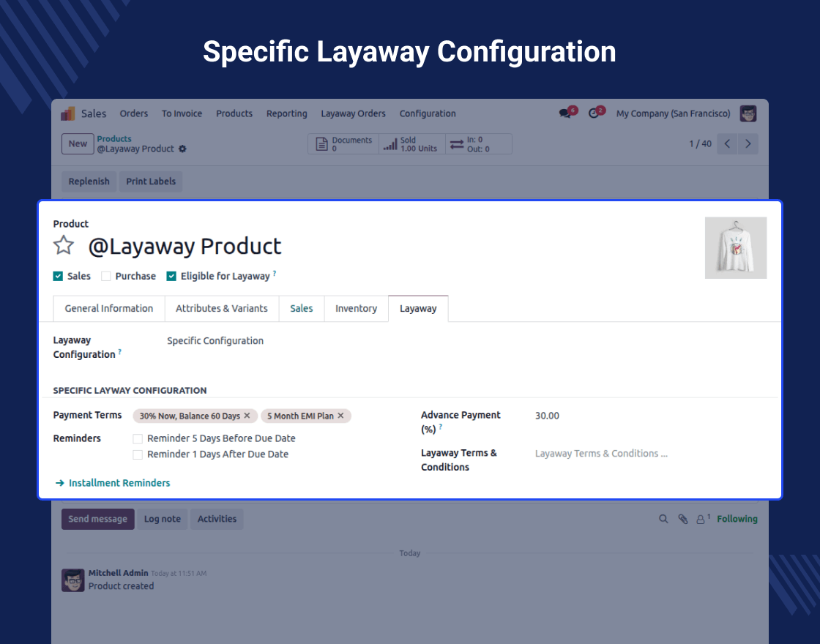Remove the 30% Now, Balance 60 Days tag
Viewport: 820px width, 644px height.
click(247, 416)
